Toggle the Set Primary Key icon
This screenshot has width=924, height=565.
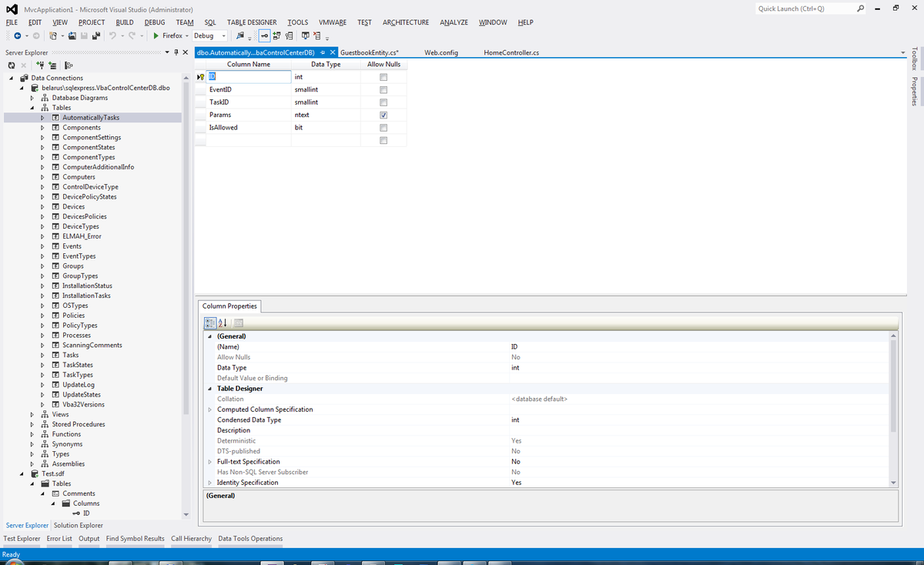tap(264, 36)
